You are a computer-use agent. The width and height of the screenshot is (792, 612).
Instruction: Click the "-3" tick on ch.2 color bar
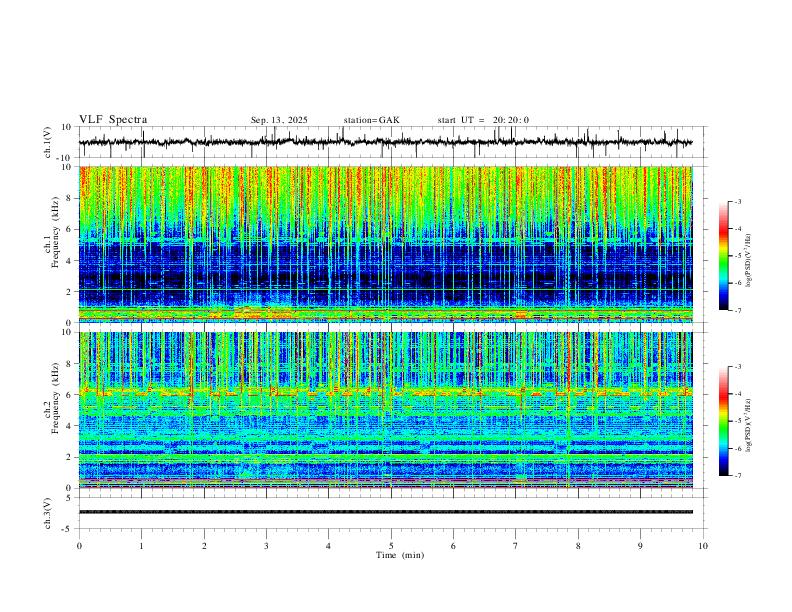point(738,367)
